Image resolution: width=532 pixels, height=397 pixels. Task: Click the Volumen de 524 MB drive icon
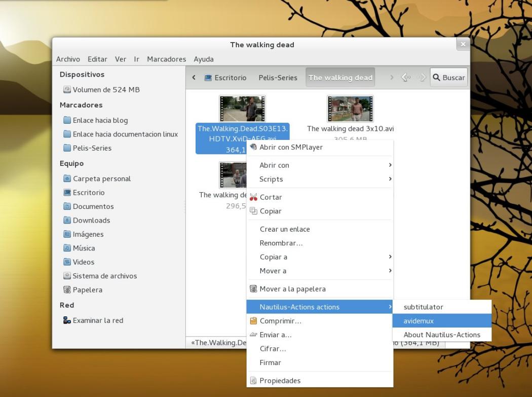click(x=67, y=90)
